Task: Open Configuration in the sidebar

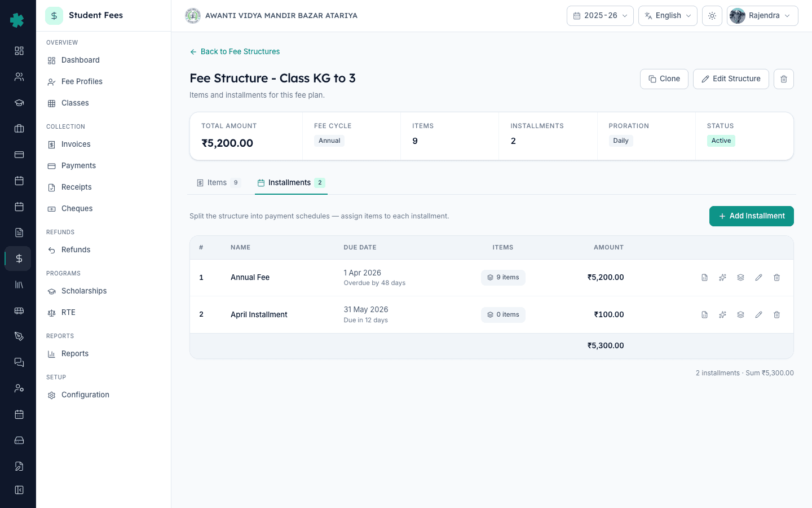Action: tap(103, 395)
